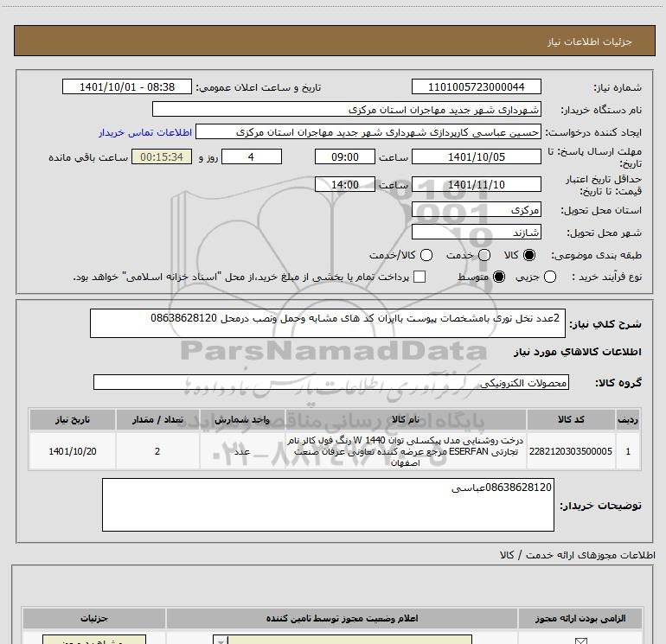Tick the اسناد خزانه اسلامی payment checkbox
The width and height of the screenshot is (666, 644).
coord(419,277)
